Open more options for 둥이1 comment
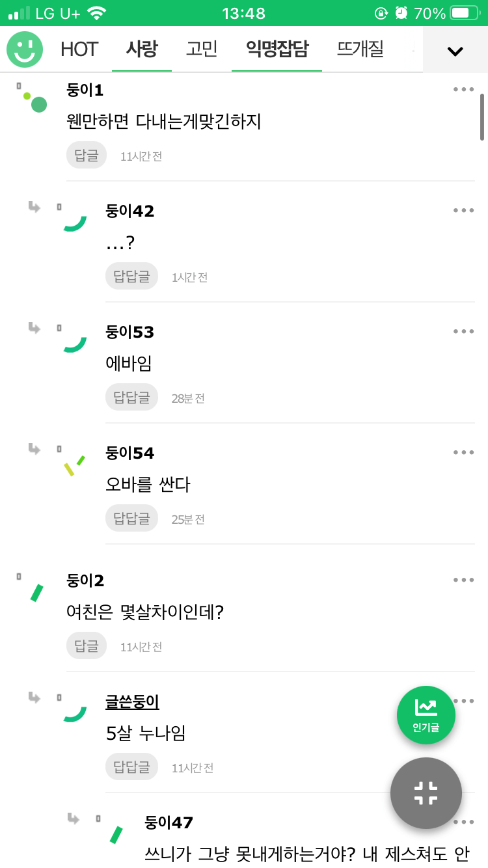The image size is (488, 868). click(x=464, y=90)
